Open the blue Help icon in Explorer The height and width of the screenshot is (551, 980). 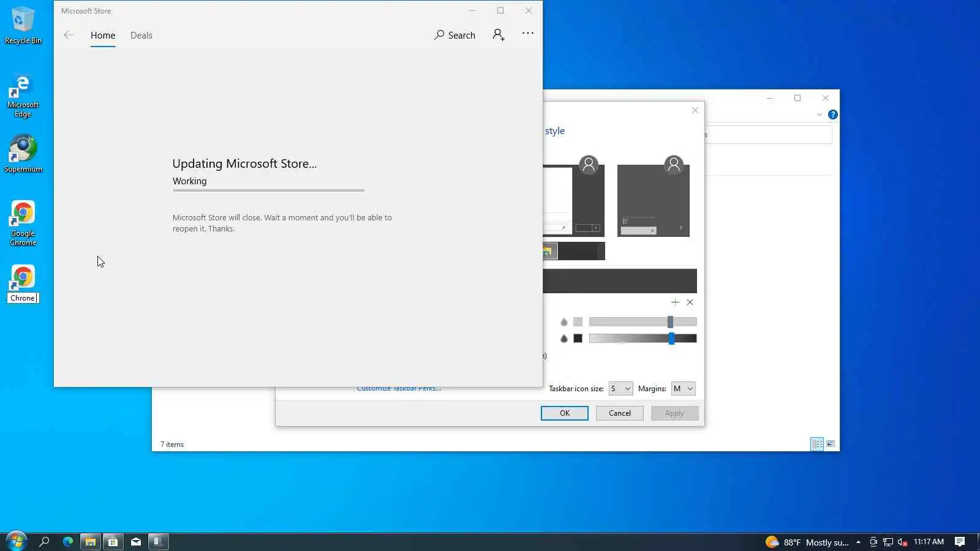pyautogui.click(x=833, y=114)
